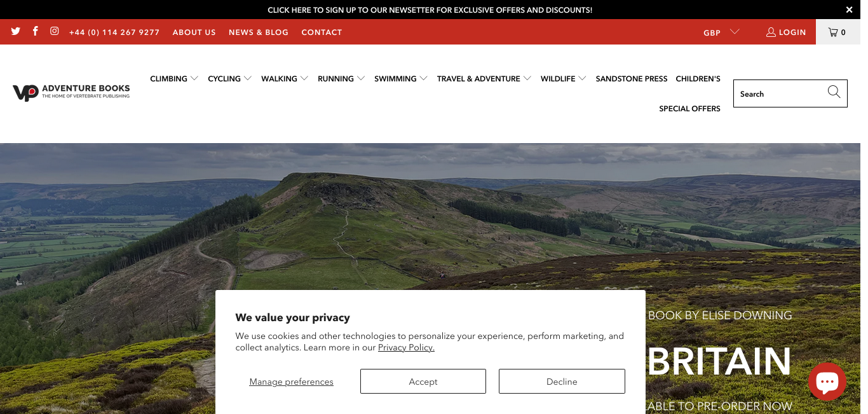The image size is (868, 414).
Task: Click the Login user icon
Action: (x=771, y=32)
